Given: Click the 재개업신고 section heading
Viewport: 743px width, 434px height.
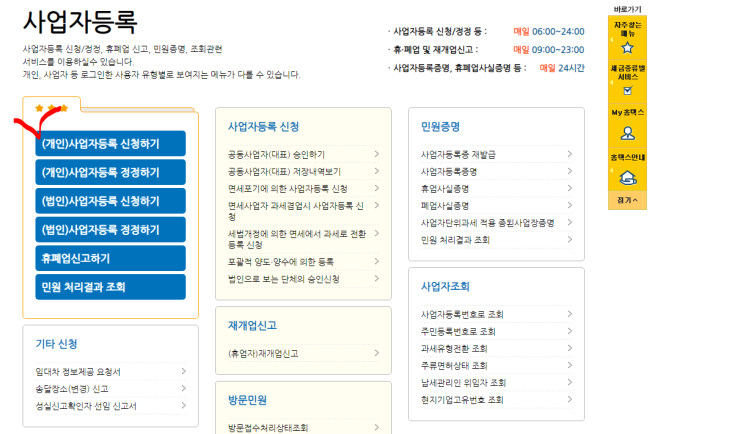Looking at the screenshot, I should coord(252,326).
